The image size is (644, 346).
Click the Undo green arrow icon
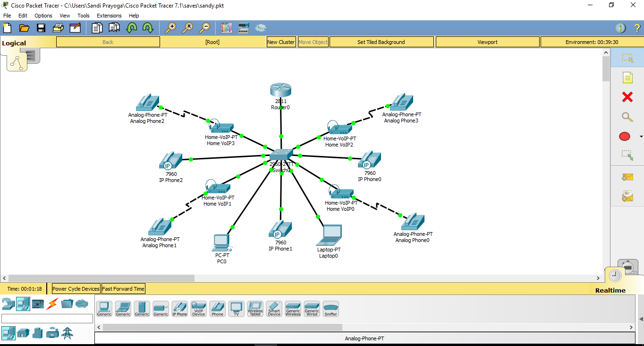pos(131,28)
